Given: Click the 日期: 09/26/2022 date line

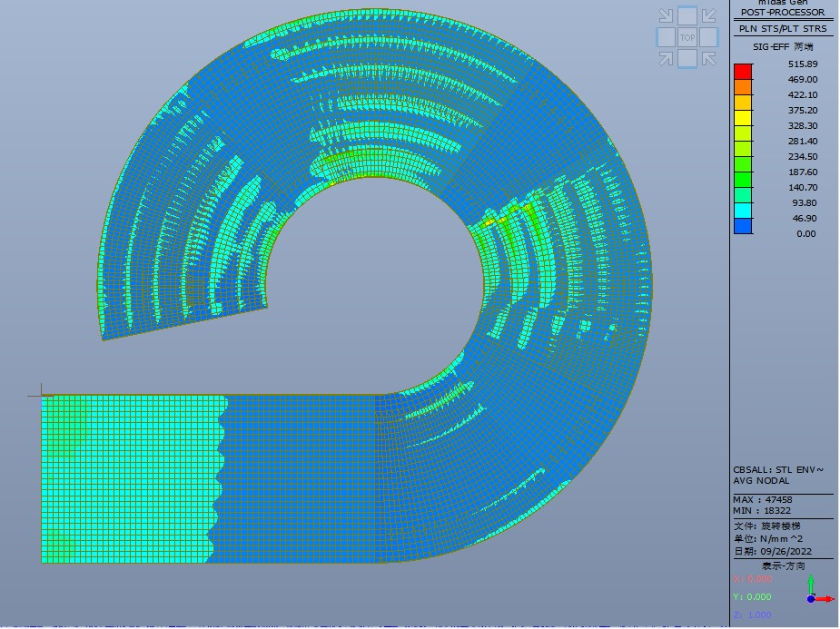Looking at the screenshot, I should point(773,552).
